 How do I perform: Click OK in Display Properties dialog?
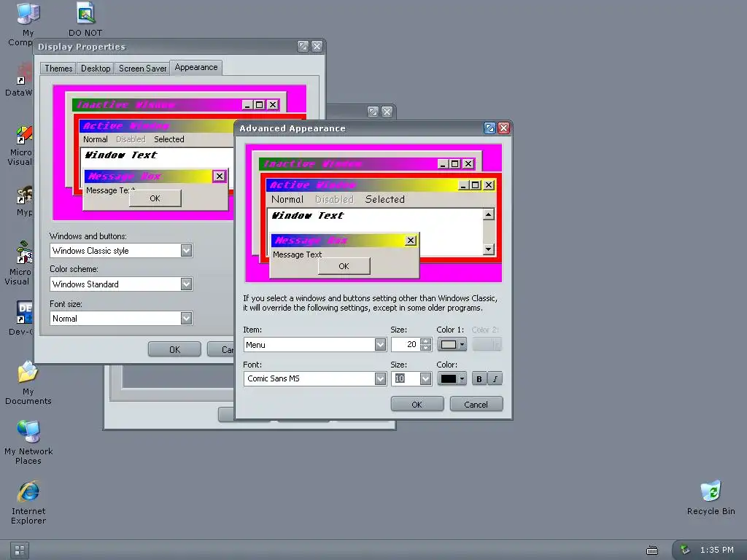tap(174, 349)
